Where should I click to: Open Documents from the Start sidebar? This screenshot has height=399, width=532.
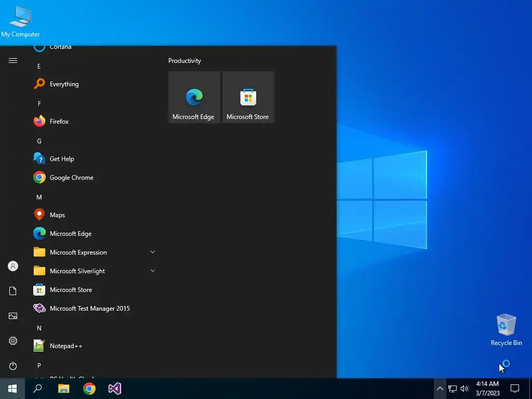13,291
